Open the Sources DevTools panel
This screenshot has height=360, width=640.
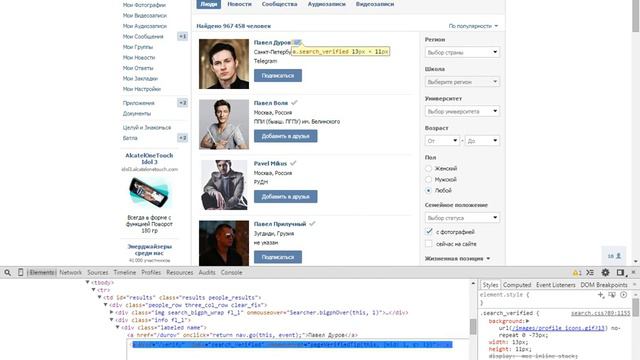coord(98,272)
